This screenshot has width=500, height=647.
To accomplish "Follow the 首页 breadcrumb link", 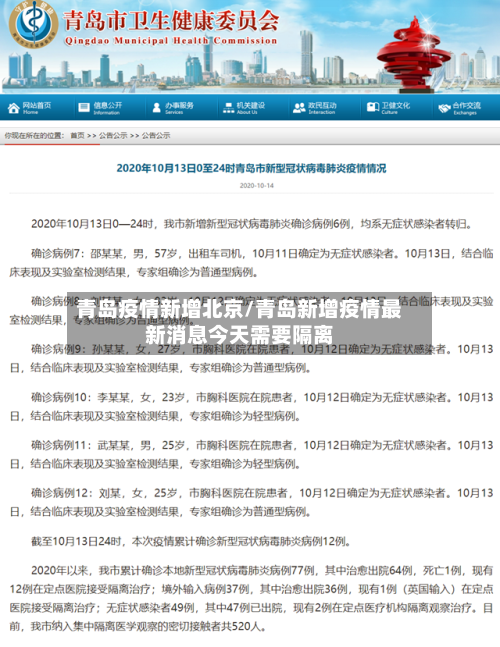I will tap(77, 135).
